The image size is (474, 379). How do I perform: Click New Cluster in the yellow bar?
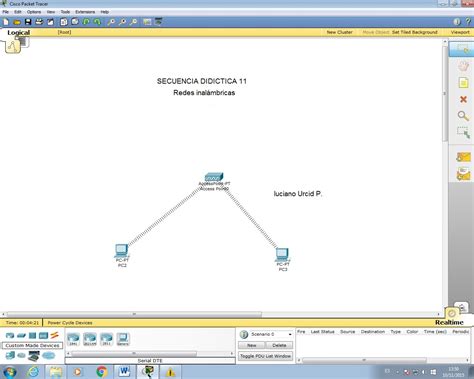(339, 32)
